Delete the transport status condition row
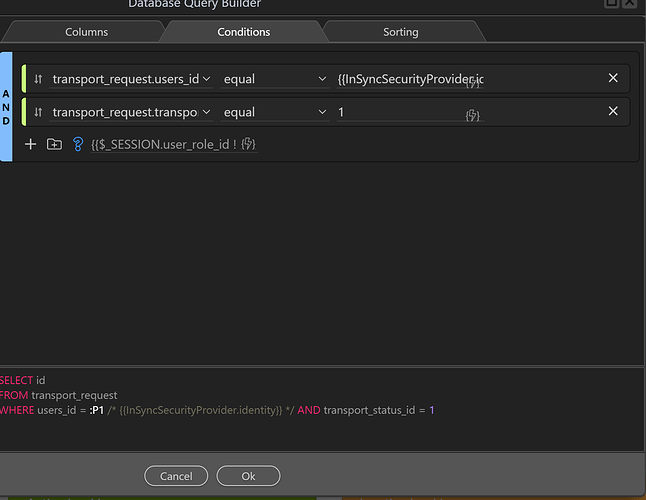Image resolution: width=646 pixels, height=500 pixels. click(613, 111)
